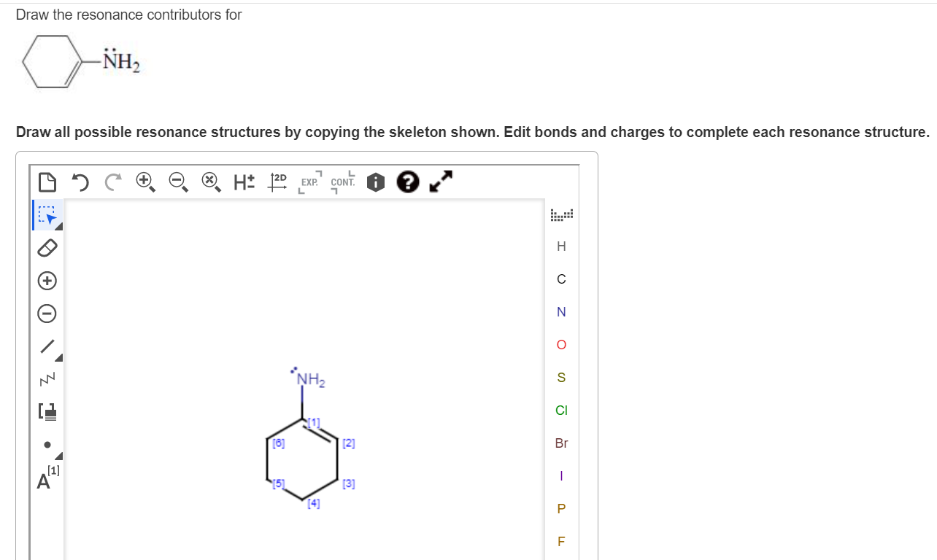The width and height of the screenshot is (937, 560).
Task: Clear the canvas with the New document icon
Action: click(x=47, y=182)
